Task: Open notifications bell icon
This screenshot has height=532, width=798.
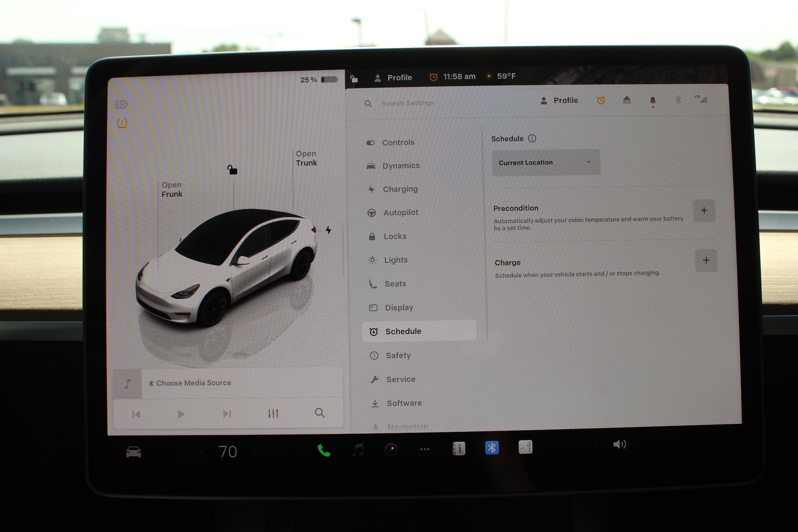Action: click(x=653, y=101)
